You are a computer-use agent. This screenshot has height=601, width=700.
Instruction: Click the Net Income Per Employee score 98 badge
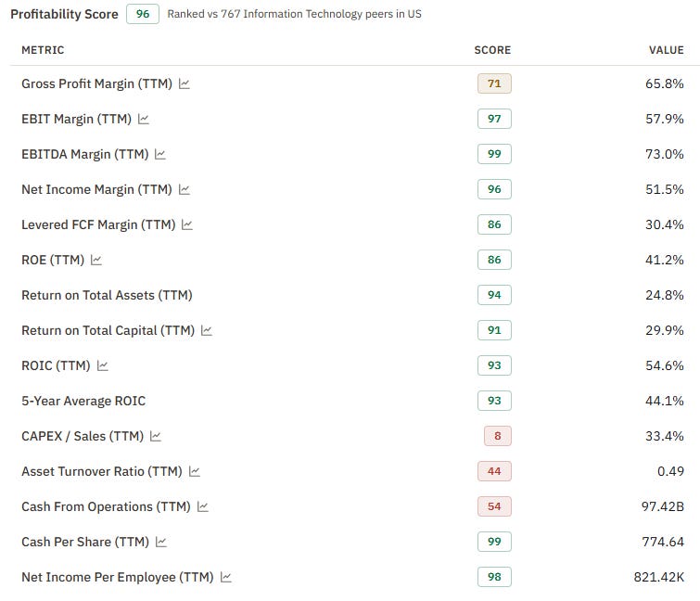click(494, 577)
